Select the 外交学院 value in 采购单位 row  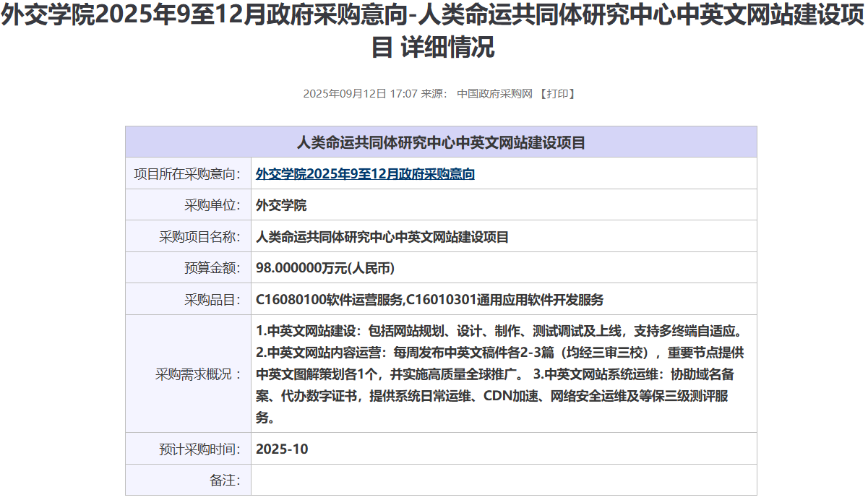pyautogui.click(x=281, y=205)
